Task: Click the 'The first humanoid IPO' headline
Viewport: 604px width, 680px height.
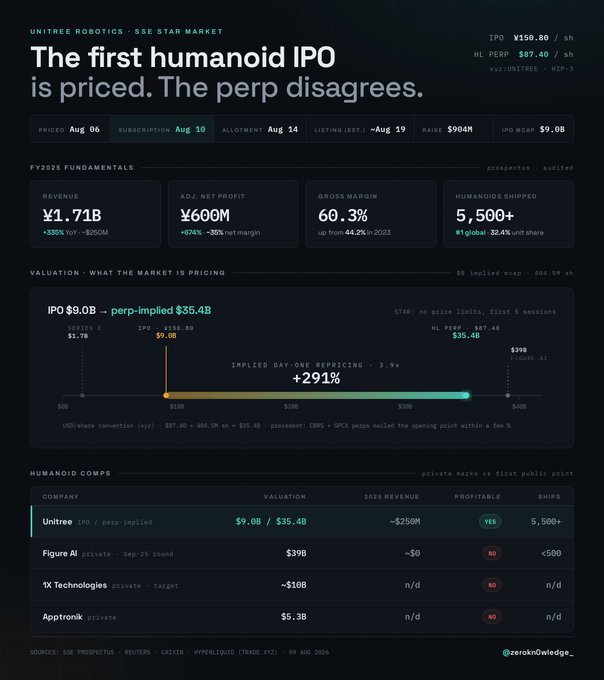Action: tap(183, 57)
